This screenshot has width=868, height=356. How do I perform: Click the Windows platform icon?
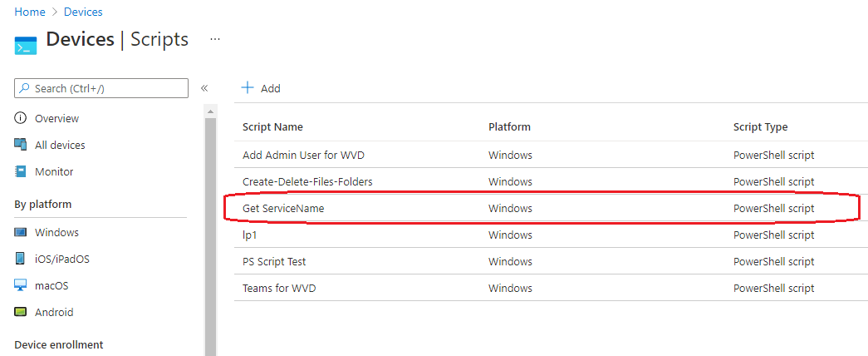coord(21,232)
